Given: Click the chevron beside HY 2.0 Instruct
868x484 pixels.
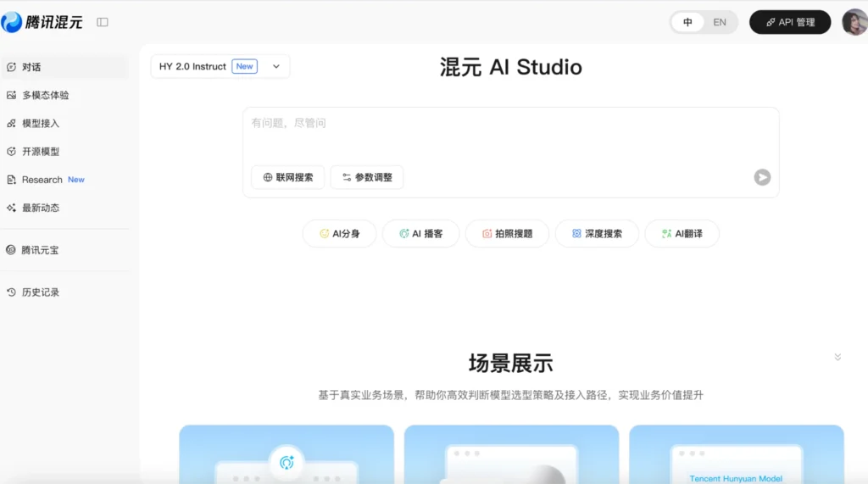Looking at the screenshot, I should pyautogui.click(x=276, y=66).
